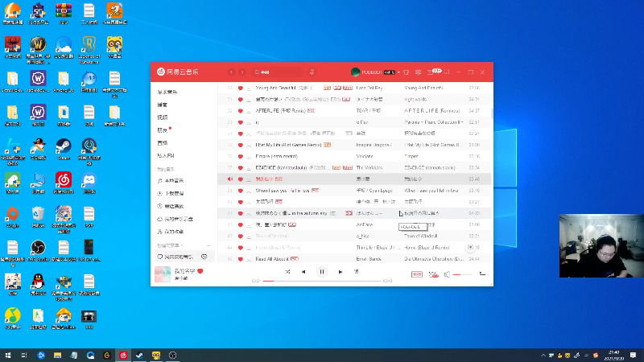
Task: Unlike the EZ4ENCE song heart
Action: click(x=241, y=168)
